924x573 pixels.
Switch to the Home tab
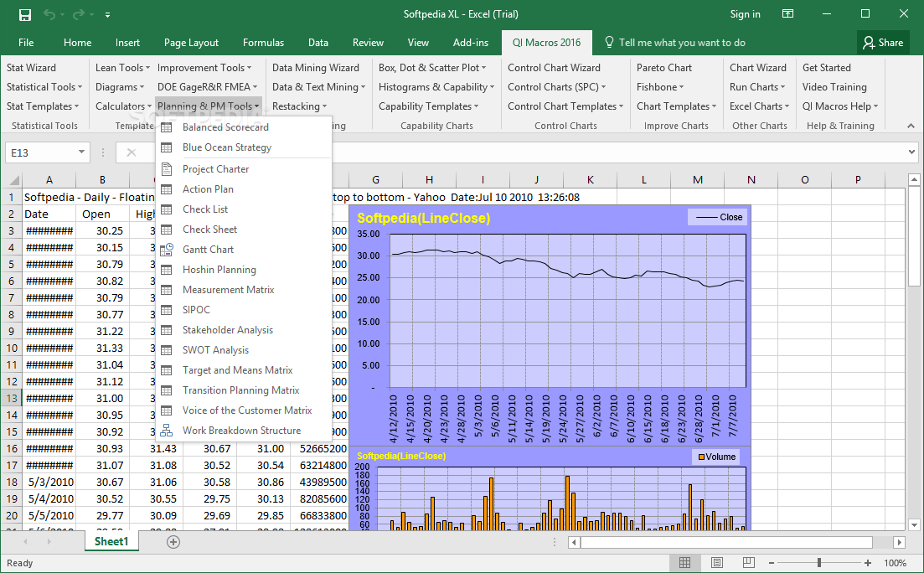pyautogui.click(x=77, y=43)
